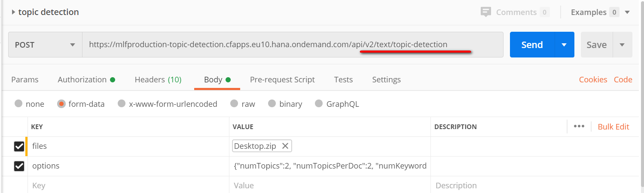Select the options key cell
644x193 pixels.
(128, 166)
